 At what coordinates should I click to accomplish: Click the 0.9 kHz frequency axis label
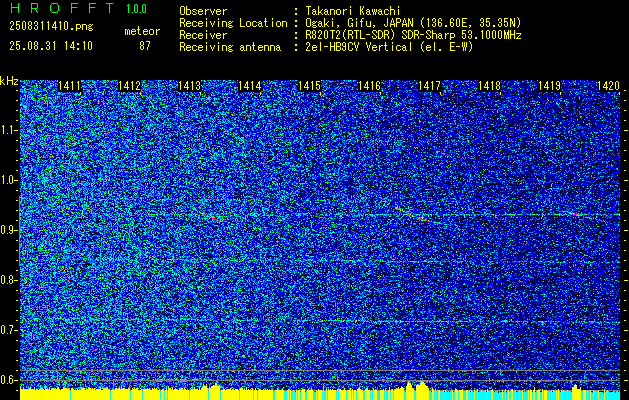(8, 230)
